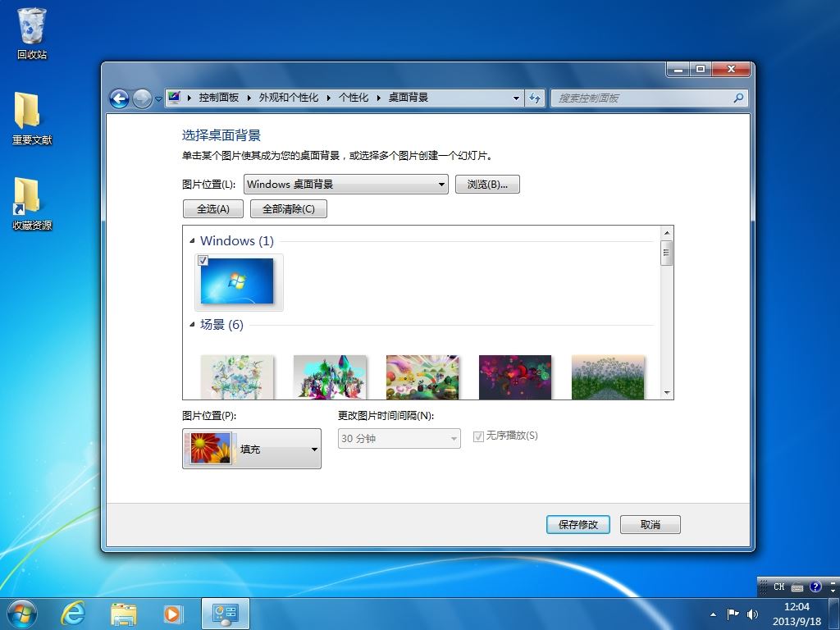Click 个性化 in the breadcrumb
Screen dimensions: 840x630
click(354, 98)
